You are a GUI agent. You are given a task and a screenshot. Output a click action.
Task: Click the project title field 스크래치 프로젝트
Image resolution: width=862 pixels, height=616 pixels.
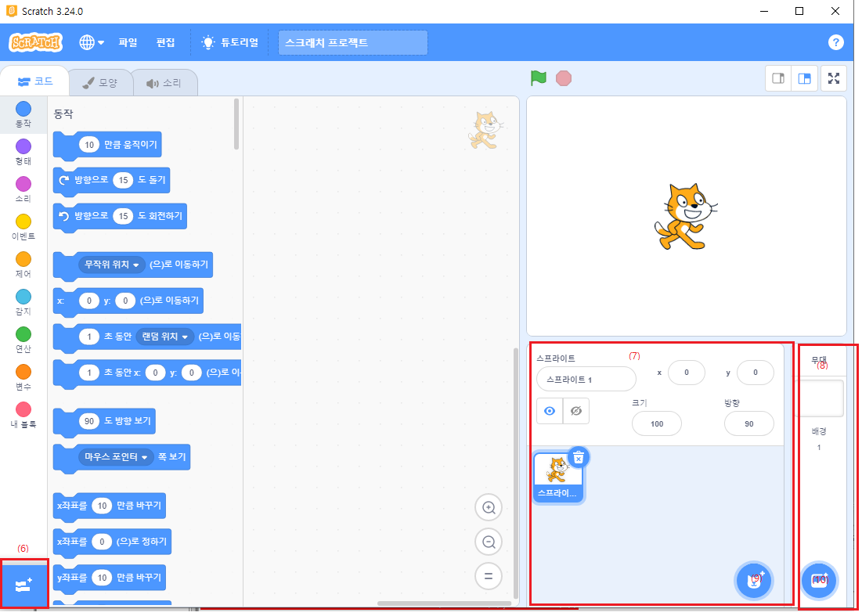(x=353, y=42)
